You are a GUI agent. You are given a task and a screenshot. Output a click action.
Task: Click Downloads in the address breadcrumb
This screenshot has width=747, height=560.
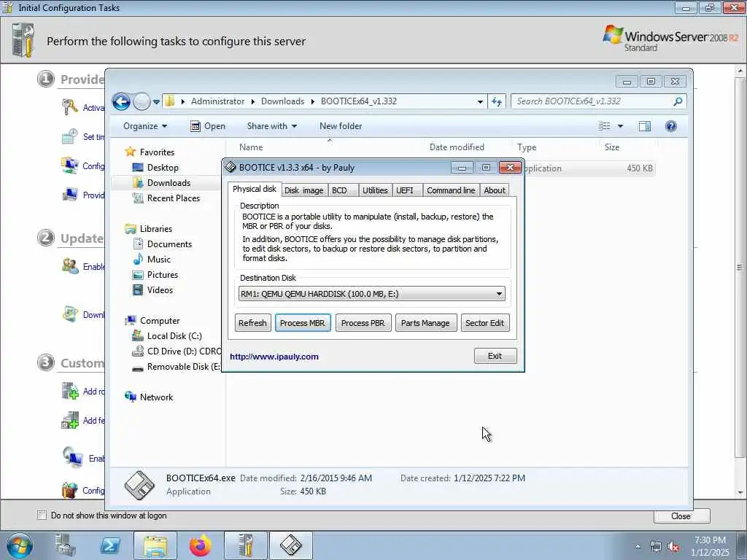(x=282, y=101)
